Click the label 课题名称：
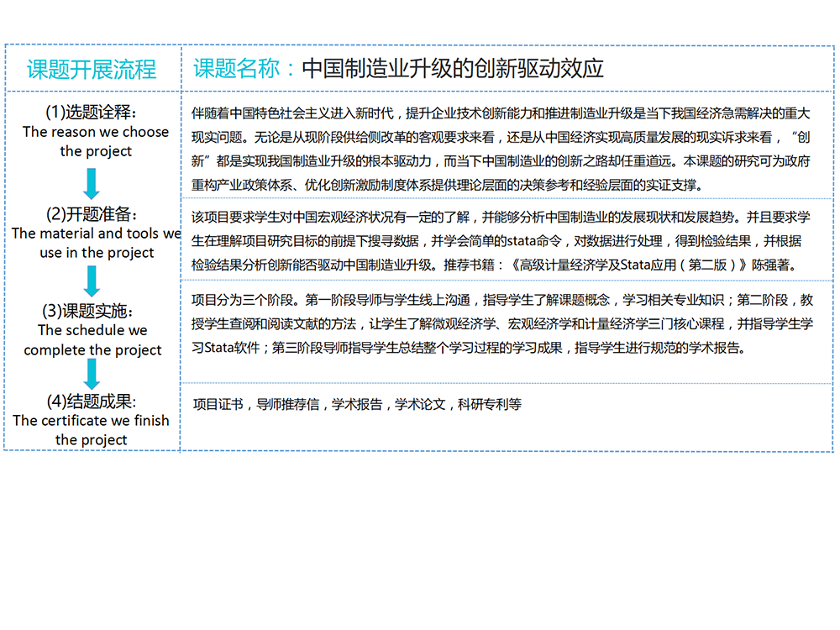Viewport: 840px width, 630px height. pyautogui.click(x=245, y=69)
